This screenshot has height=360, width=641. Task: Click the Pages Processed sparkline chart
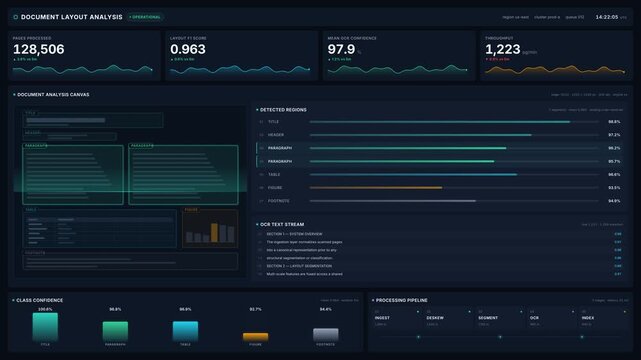[x=83, y=70]
